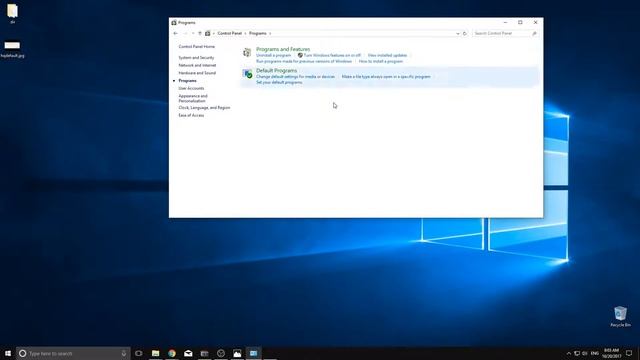Click Turn Windows features on or off
Image resolution: width=640 pixels, height=360 pixels.
332,55
